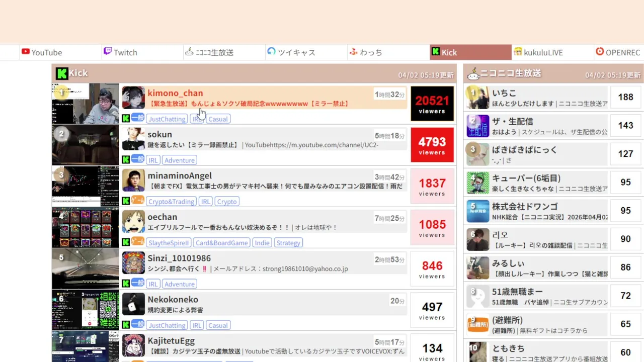Screen dimensions: 644x362
Task: Click the game badge under minaminoAngel
Action: click(137, 201)
